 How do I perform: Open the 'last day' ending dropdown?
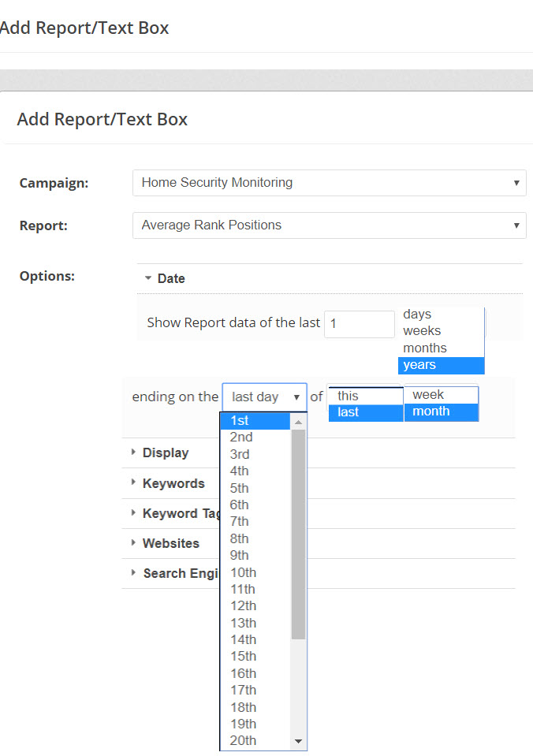click(264, 397)
